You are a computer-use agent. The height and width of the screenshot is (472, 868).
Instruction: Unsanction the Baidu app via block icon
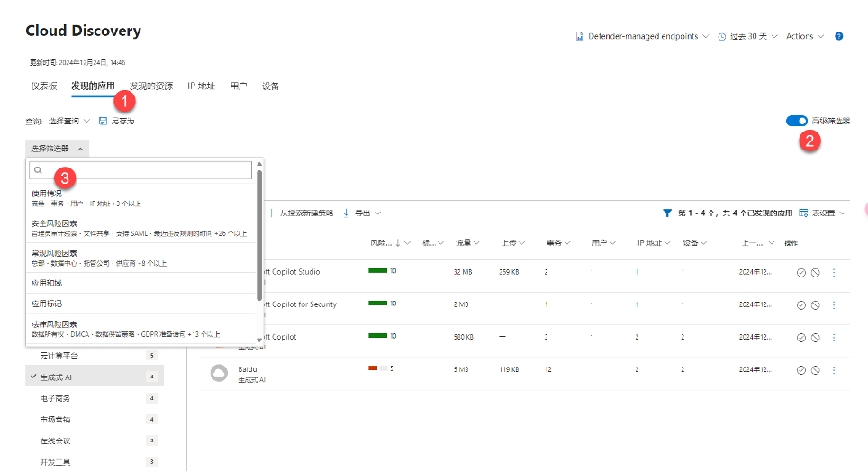coord(816,370)
